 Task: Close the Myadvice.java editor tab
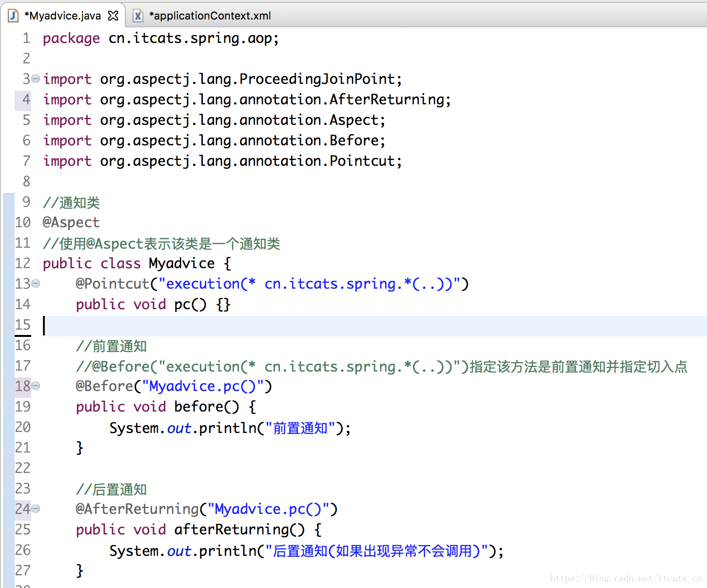113,15
